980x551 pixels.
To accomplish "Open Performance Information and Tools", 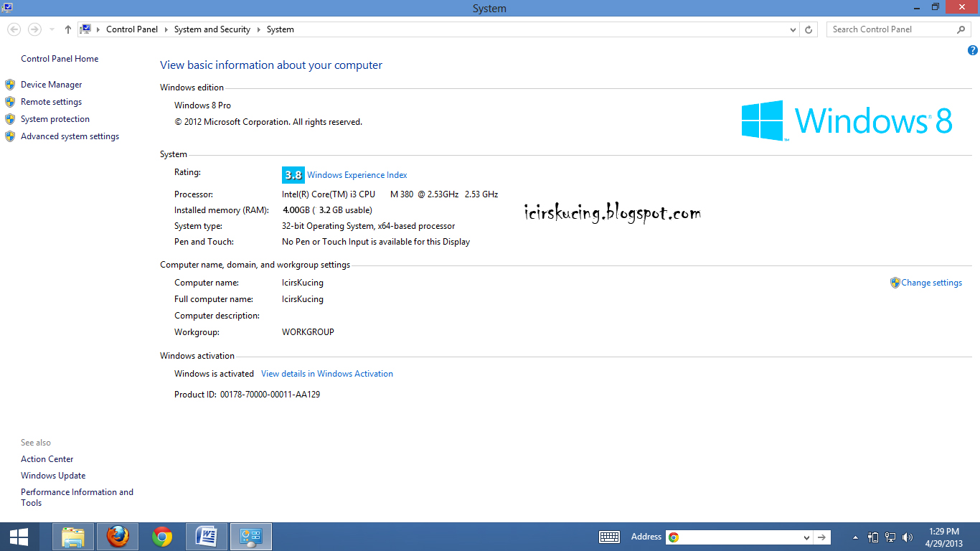I will click(77, 497).
